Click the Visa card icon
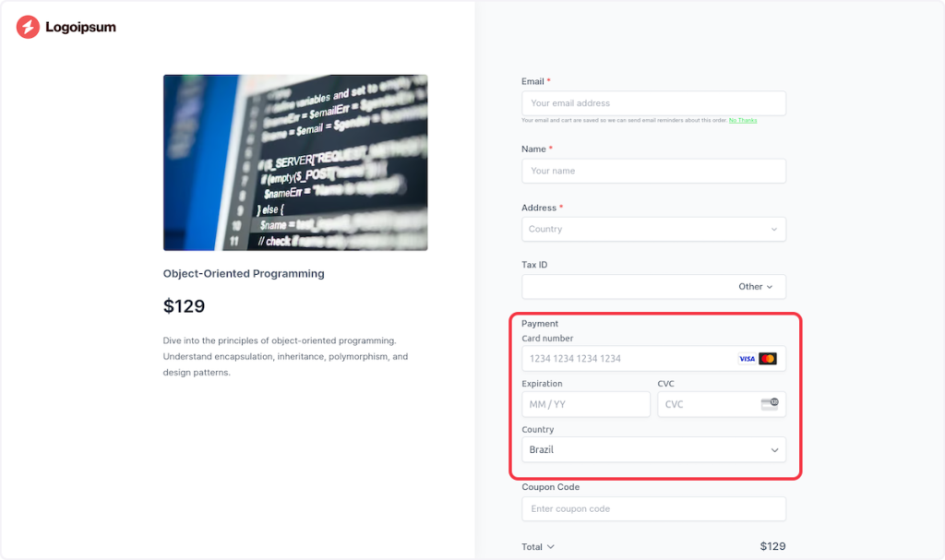 pyautogui.click(x=747, y=359)
